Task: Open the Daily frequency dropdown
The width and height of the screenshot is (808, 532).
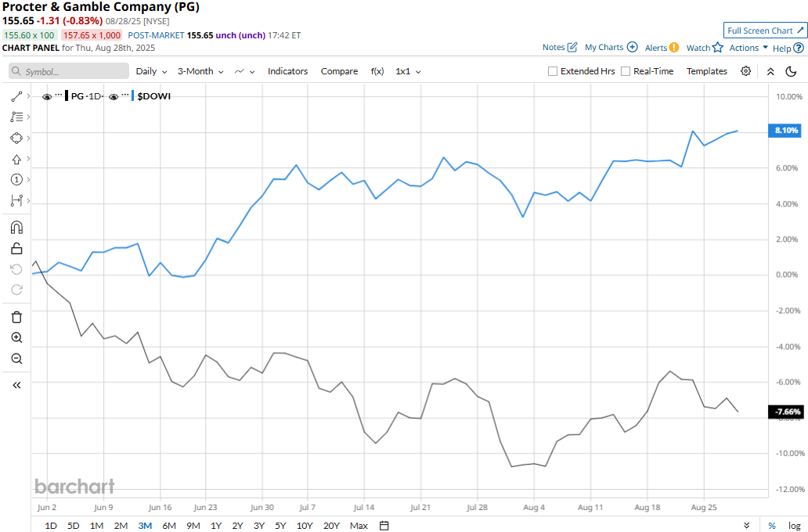Action: pyautogui.click(x=152, y=71)
